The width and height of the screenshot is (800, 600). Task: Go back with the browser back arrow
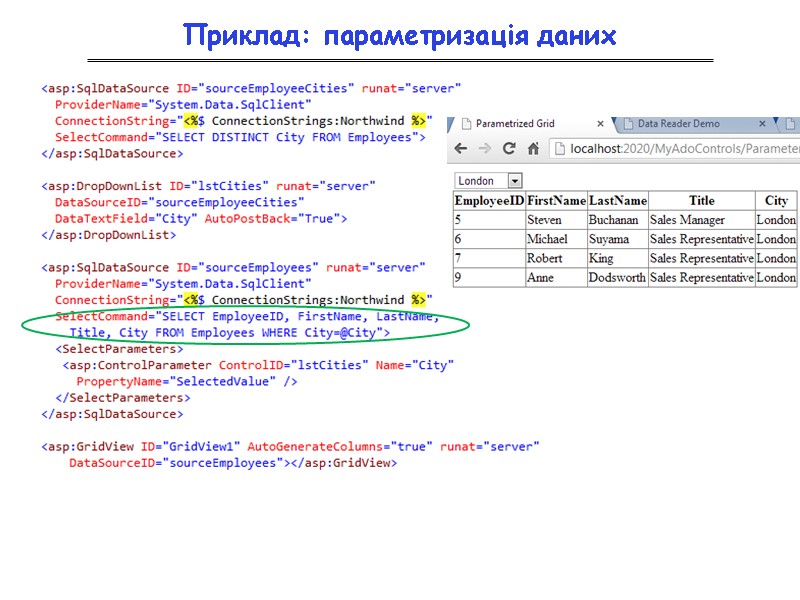(461, 148)
